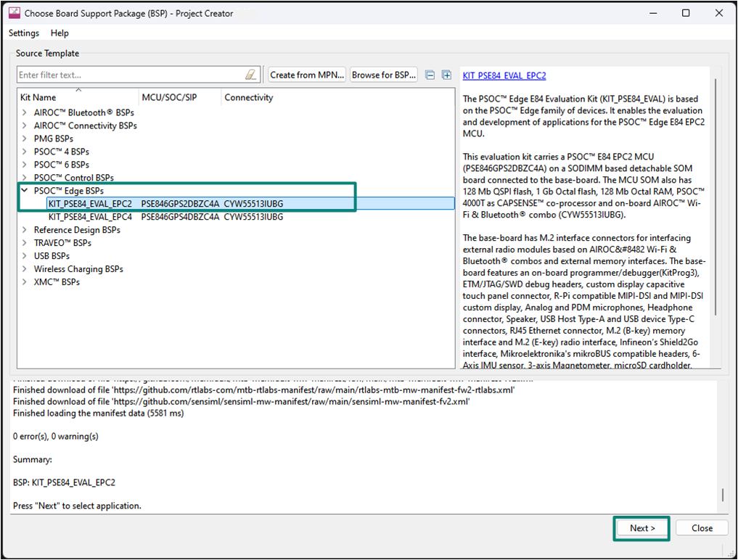The height and width of the screenshot is (560, 738).
Task: Click the Next button
Action: click(x=642, y=528)
